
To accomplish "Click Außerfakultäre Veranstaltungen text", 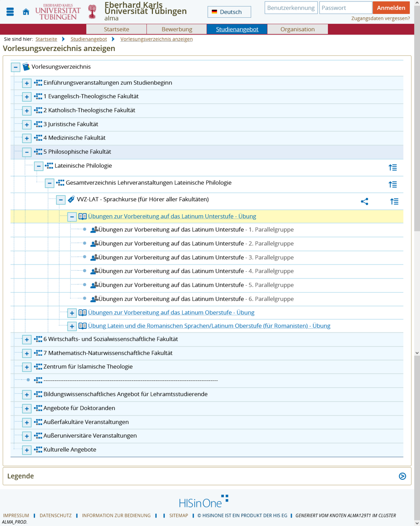I will click(86, 422).
